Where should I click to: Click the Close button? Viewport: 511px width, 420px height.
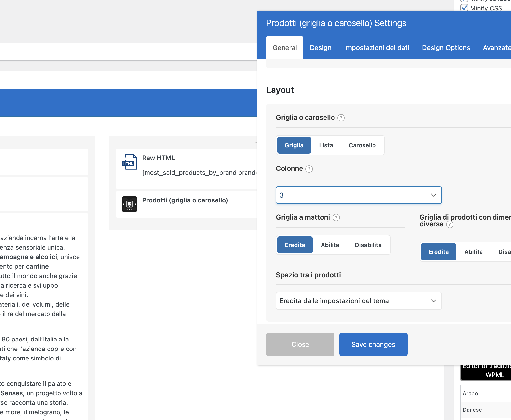[x=300, y=344]
